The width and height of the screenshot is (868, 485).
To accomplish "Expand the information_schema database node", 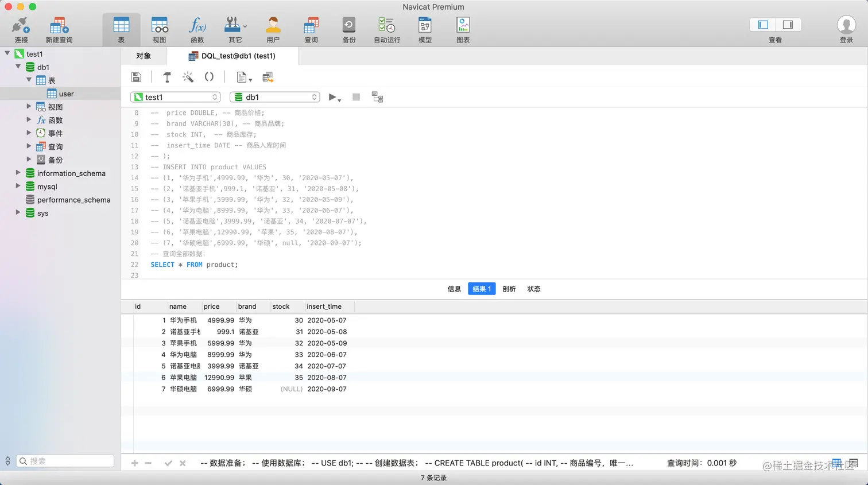I will [x=18, y=172].
